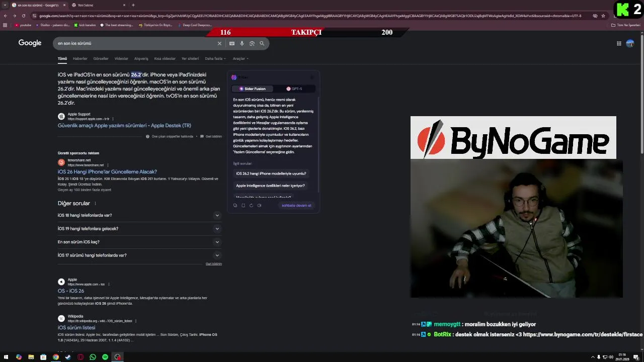Click the bynogame destek link in chat
This screenshot has width=644, height=362.
583,334
